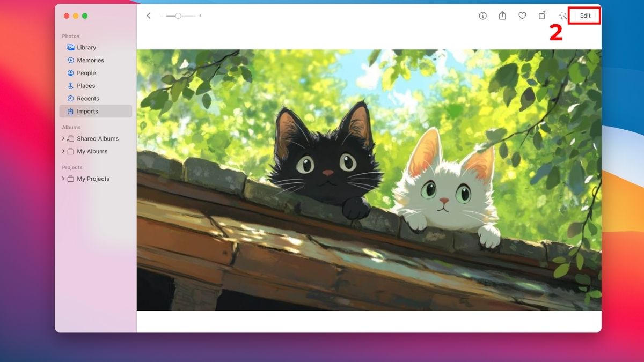Maximize the Photos window with green button
The height and width of the screenshot is (362, 644).
[85, 16]
